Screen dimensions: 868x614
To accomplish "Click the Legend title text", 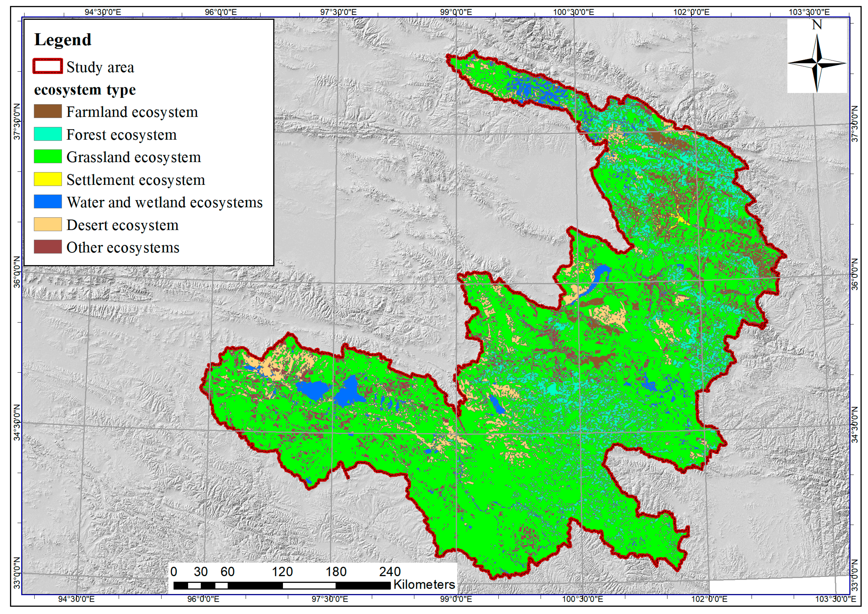I will pyautogui.click(x=63, y=40).
